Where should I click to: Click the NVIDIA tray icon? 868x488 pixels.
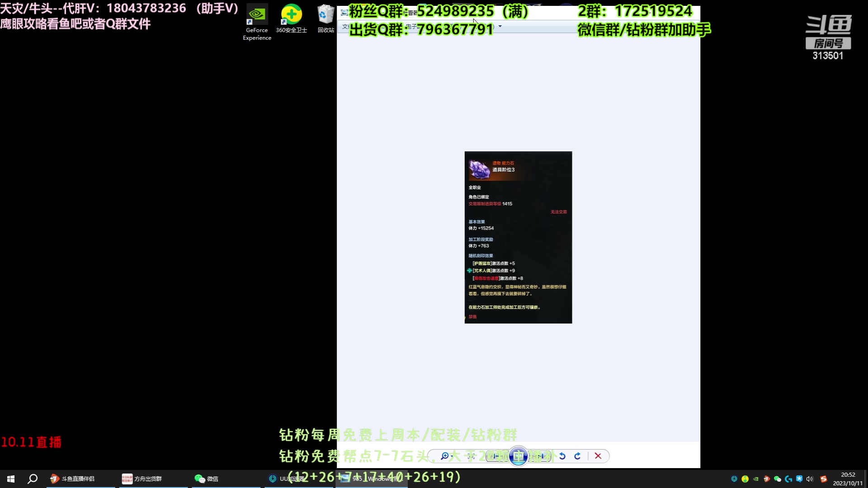click(756, 479)
